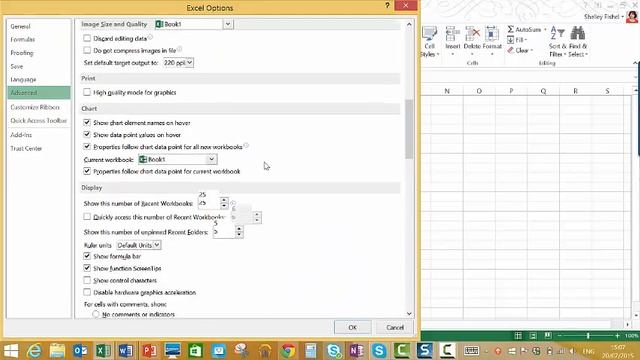Open Google Chrome from taskbar
The width and height of the screenshot is (640, 360).
(288, 351)
